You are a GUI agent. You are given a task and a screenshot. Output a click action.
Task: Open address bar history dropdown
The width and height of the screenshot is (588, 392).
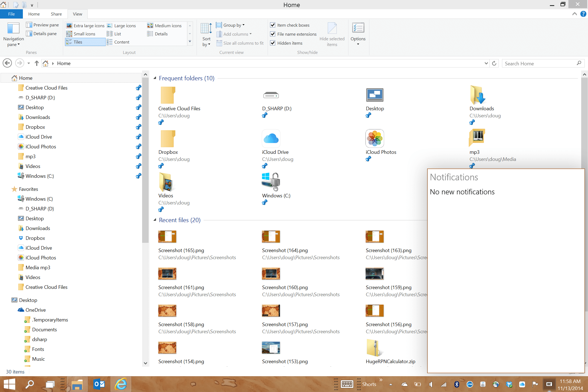click(x=486, y=63)
